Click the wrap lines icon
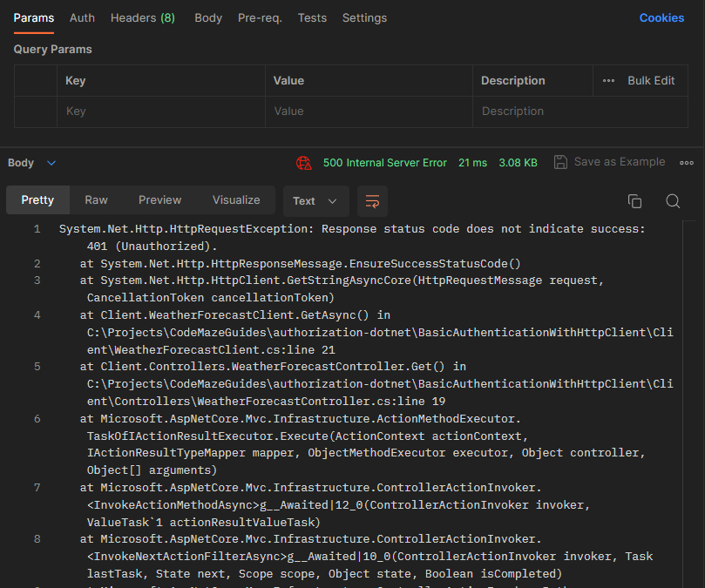 coord(372,201)
